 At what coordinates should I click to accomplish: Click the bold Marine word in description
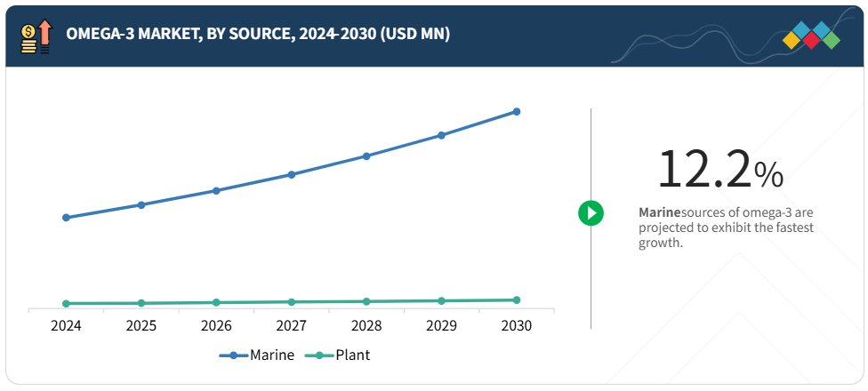pyautogui.click(x=659, y=212)
